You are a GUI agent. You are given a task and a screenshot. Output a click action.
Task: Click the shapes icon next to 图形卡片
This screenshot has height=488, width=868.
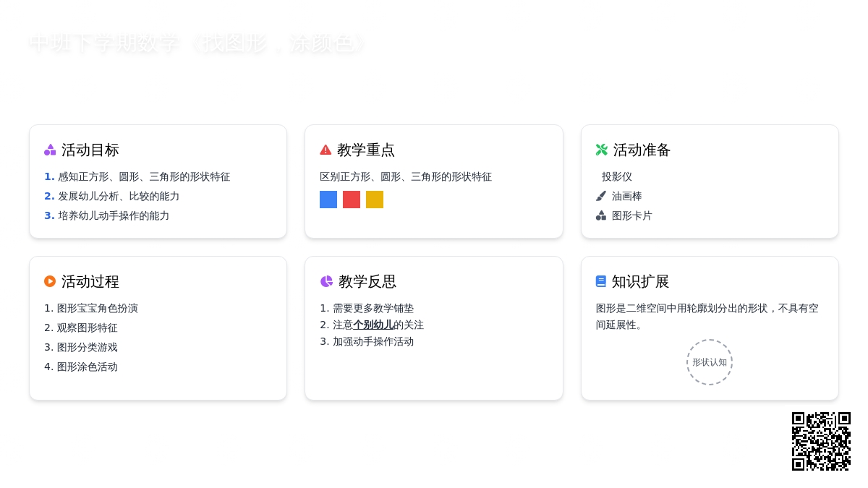pyautogui.click(x=601, y=215)
